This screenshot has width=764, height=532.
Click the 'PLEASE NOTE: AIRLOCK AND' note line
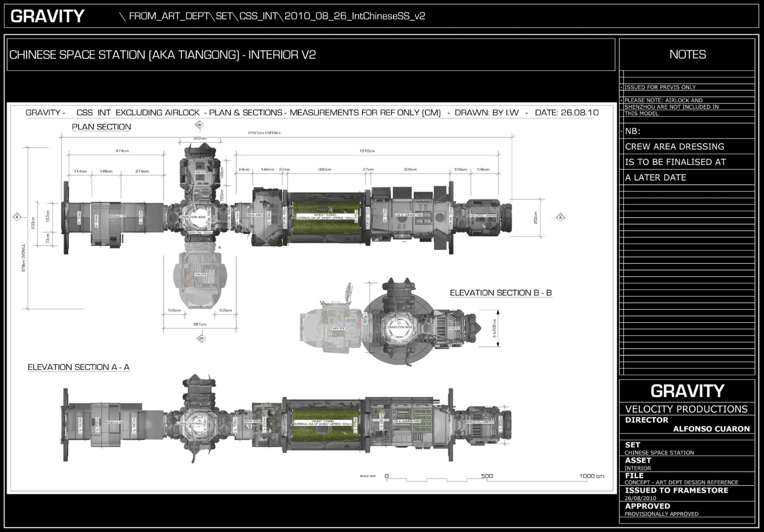pos(663,100)
